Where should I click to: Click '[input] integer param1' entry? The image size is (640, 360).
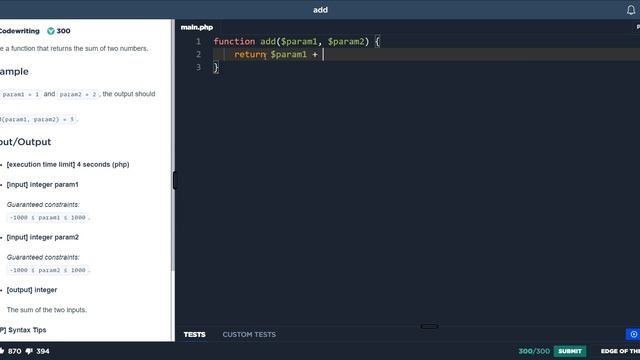tap(42, 184)
